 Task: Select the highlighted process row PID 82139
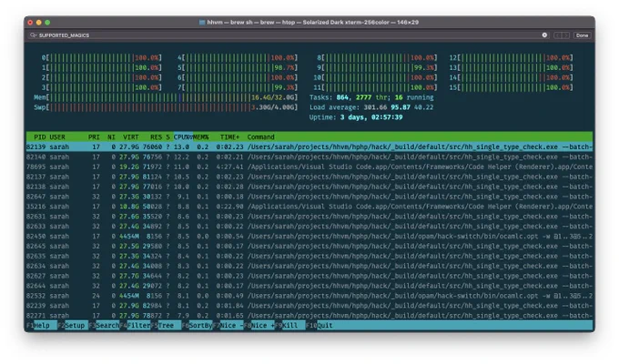pyautogui.click(x=309, y=147)
